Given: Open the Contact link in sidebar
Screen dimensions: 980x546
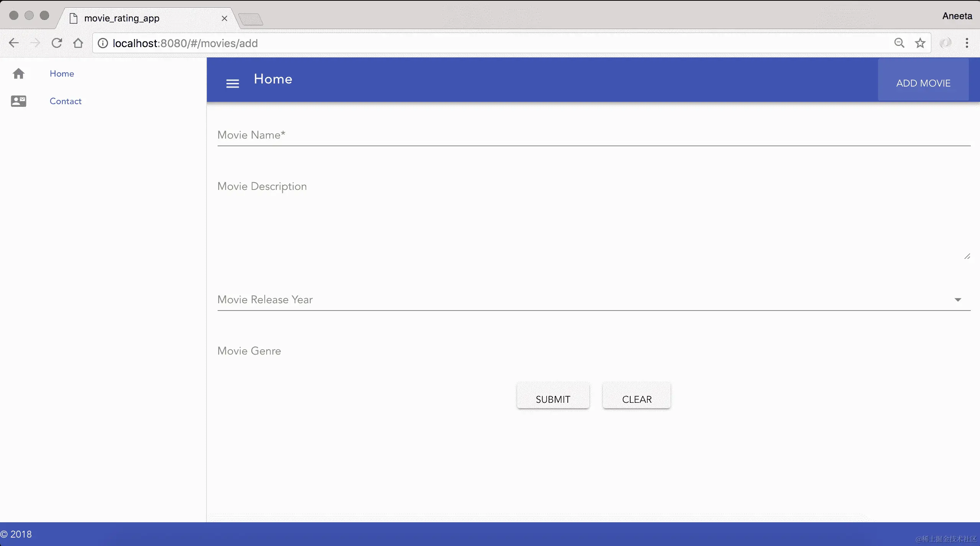Looking at the screenshot, I should (66, 101).
